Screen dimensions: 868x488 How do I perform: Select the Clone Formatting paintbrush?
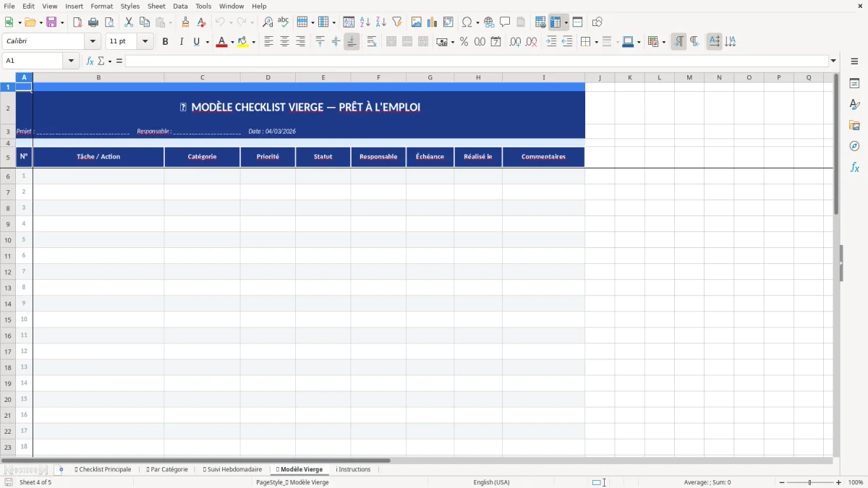[x=185, y=22]
